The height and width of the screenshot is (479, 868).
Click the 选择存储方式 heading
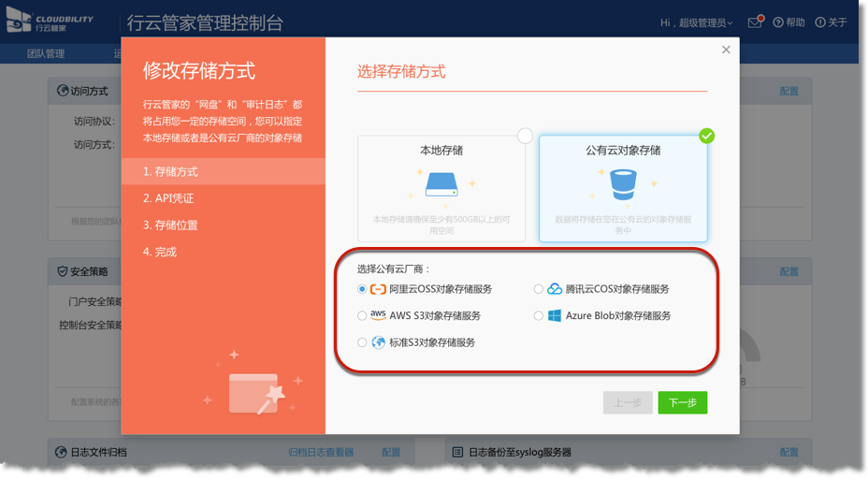pyautogui.click(x=401, y=71)
